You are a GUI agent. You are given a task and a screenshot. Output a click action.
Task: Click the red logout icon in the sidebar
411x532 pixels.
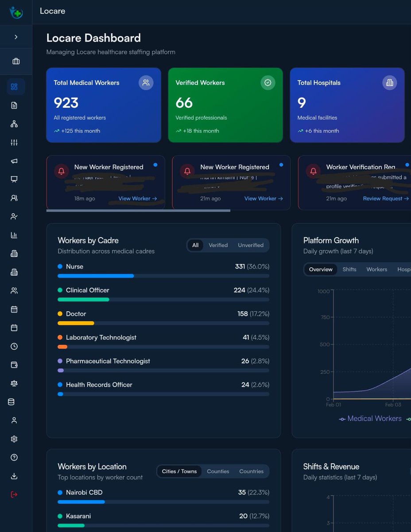click(14, 494)
